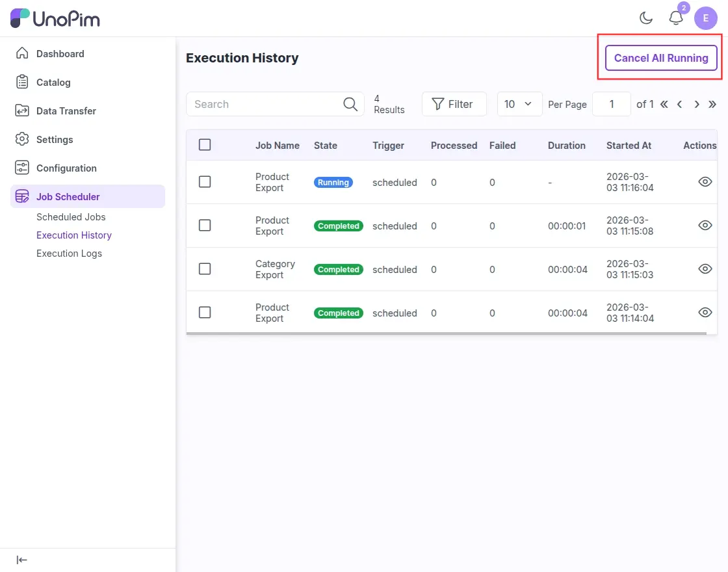Click the UnoPim logo
728x572 pixels.
[x=55, y=19]
